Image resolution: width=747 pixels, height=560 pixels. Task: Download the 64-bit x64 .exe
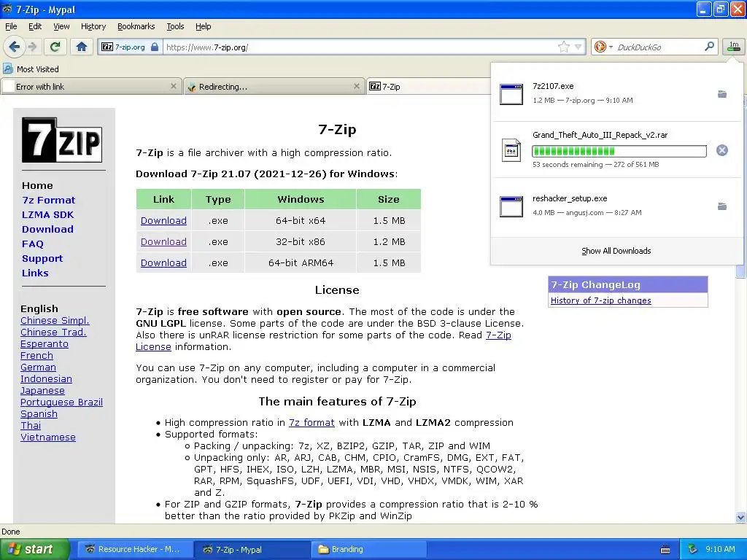click(x=163, y=220)
